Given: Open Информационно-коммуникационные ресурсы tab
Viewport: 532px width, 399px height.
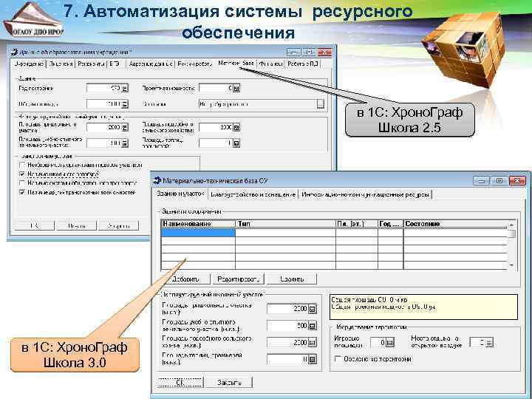Looking at the screenshot, I should tap(365, 195).
